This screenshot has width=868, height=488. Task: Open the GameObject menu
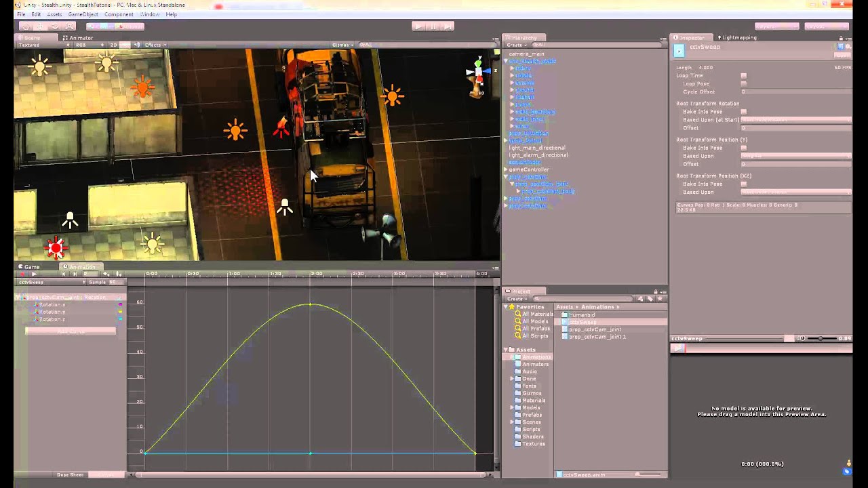pyautogui.click(x=83, y=14)
